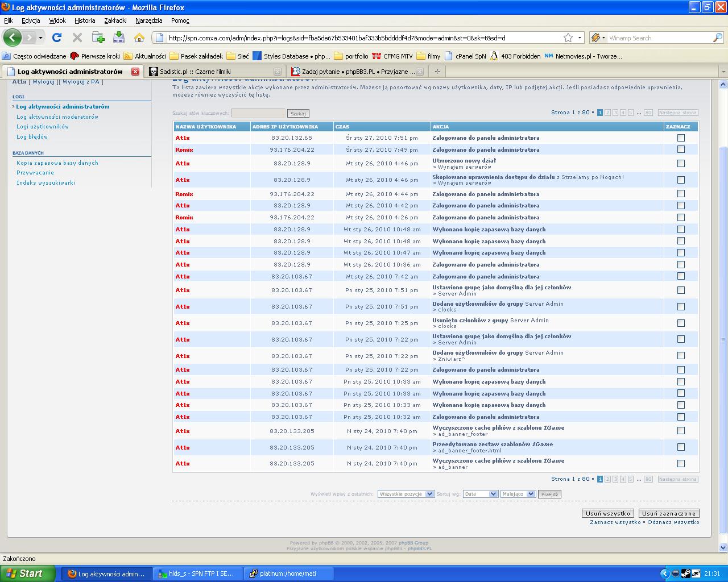Screen dimensions: 728x582
Task: Expand the address bar URL history dropdown
Action: [580, 38]
